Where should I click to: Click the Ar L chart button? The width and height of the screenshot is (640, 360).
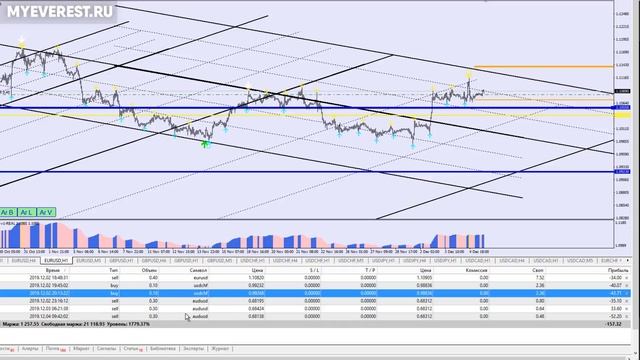[26, 212]
